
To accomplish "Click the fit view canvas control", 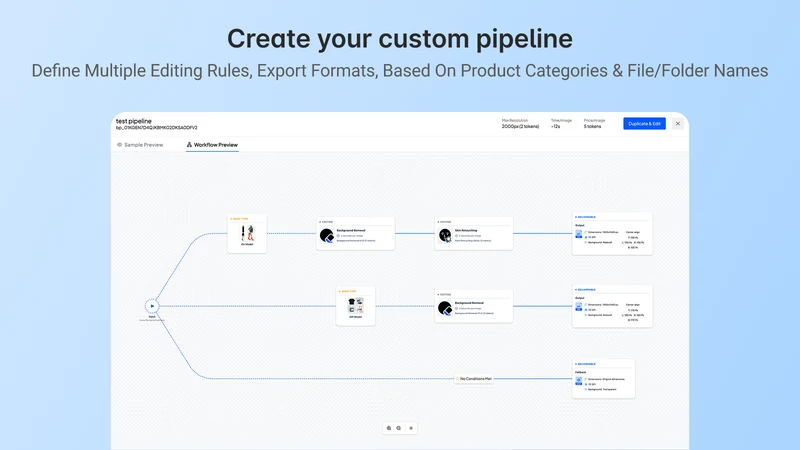I will [x=411, y=428].
